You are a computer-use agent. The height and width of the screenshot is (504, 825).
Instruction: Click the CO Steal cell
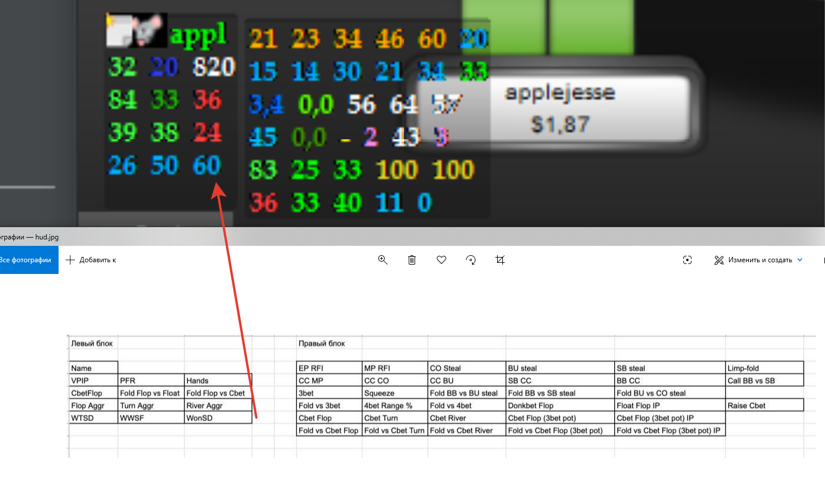pyautogui.click(x=467, y=368)
